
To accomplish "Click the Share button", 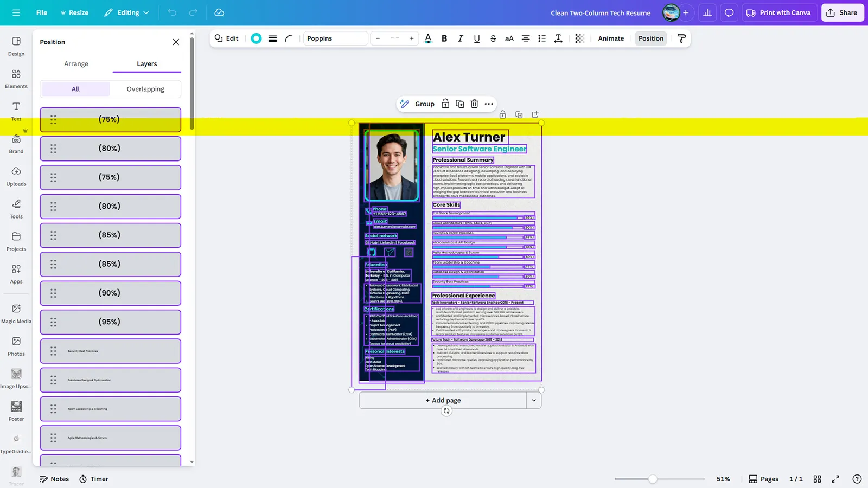I will (842, 12).
